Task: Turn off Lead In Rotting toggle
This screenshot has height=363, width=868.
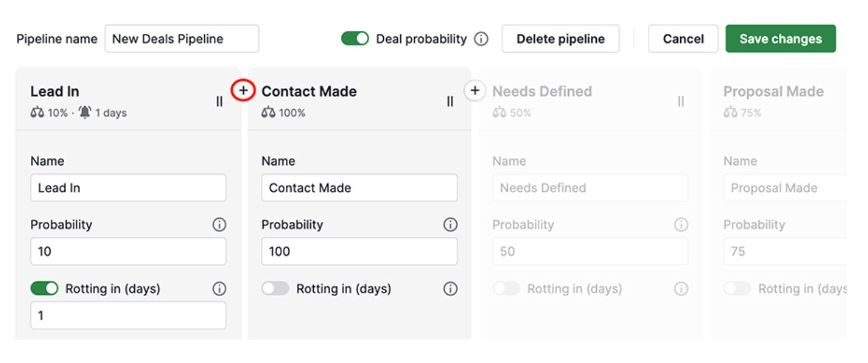Action: (x=44, y=289)
